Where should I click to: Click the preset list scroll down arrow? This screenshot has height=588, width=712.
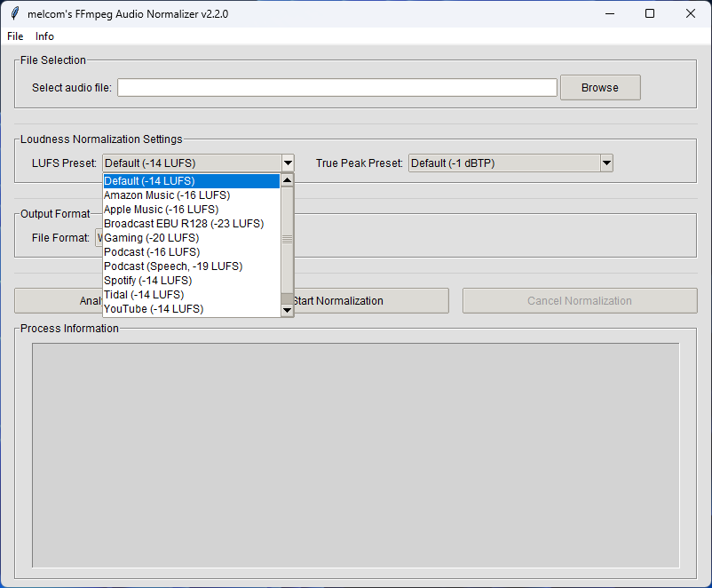(287, 311)
